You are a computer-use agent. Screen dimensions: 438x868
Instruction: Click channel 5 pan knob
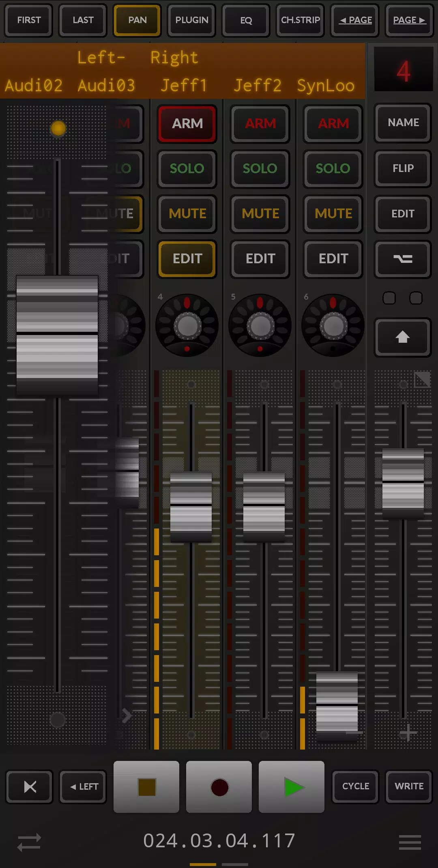(260, 326)
